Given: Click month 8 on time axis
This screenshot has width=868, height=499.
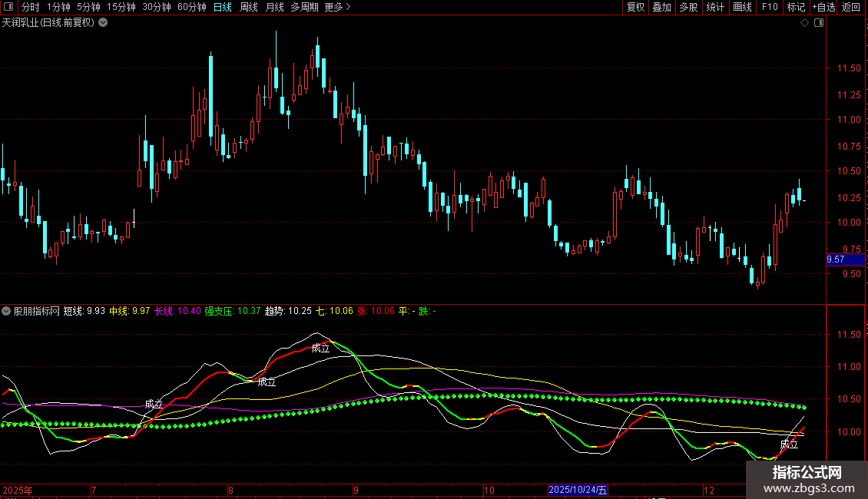Looking at the screenshot, I should pos(231,490).
